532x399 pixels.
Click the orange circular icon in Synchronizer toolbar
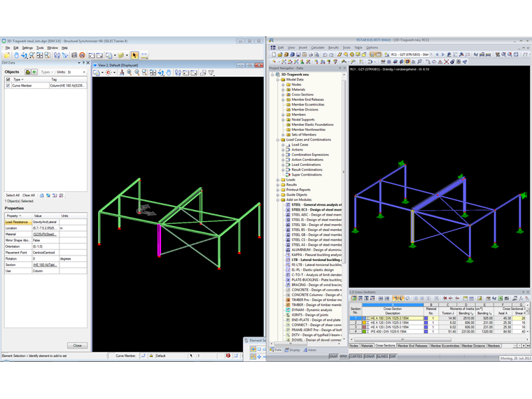tap(82, 55)
